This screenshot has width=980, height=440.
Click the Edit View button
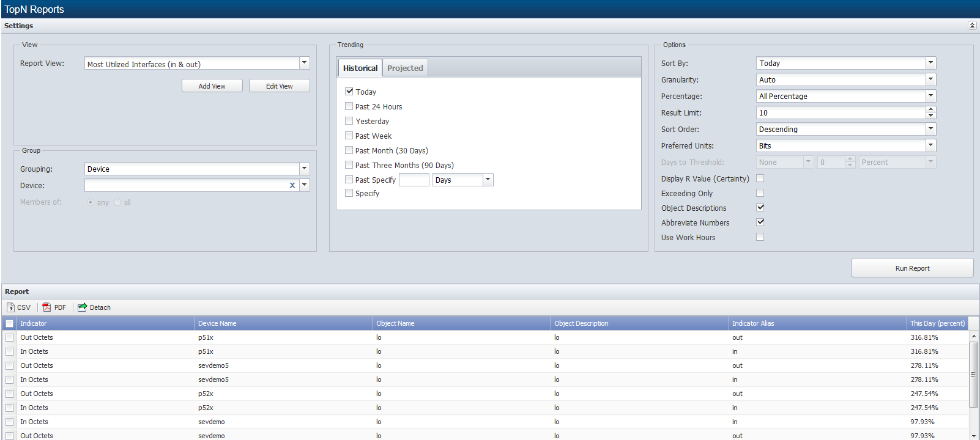click(x=280, y=86)
